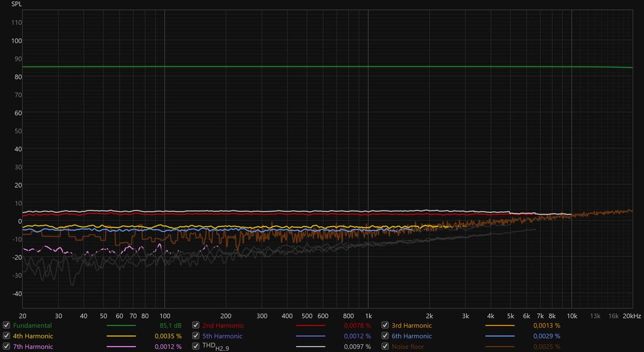
Task: Hide the 6th Harmonic trace checkbox
Action: pyautogui.click(x=385, y=336)
